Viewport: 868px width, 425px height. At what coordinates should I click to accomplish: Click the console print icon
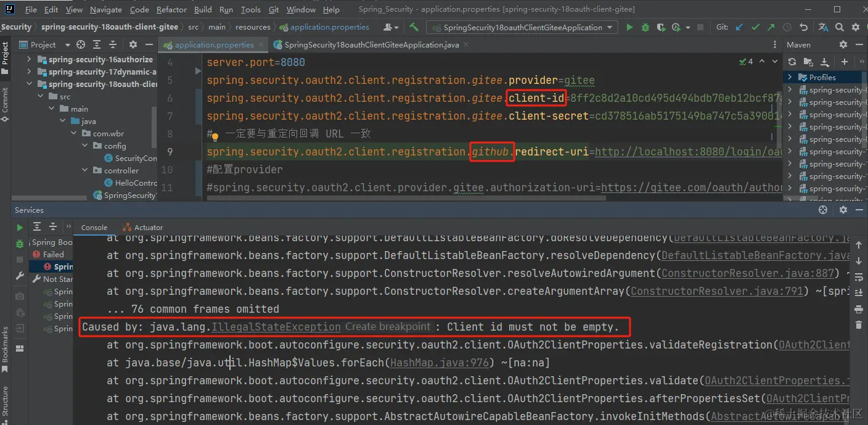click(x=859, y=308)
